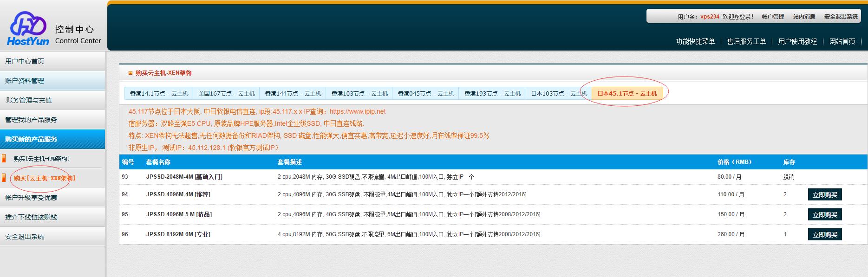Open 账户资料管理 menu

click(52, 80)
